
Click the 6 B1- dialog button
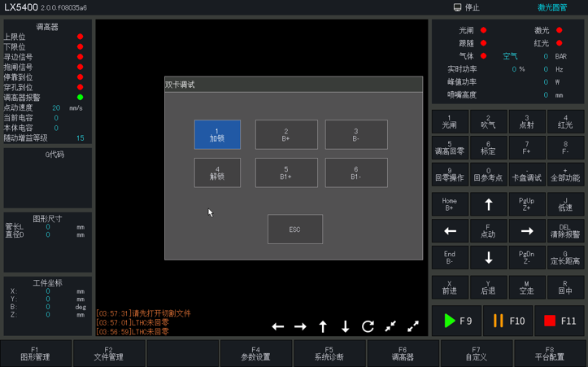point(356,173)
